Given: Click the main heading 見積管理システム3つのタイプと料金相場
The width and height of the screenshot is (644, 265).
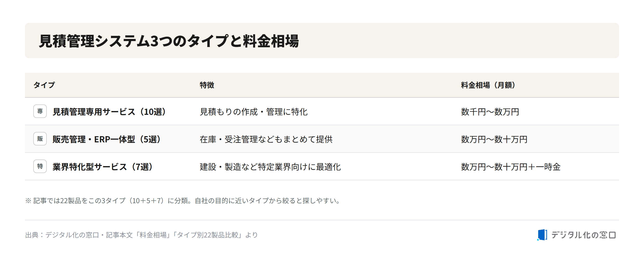Looking at the screenshot, I should click(169, 41).
